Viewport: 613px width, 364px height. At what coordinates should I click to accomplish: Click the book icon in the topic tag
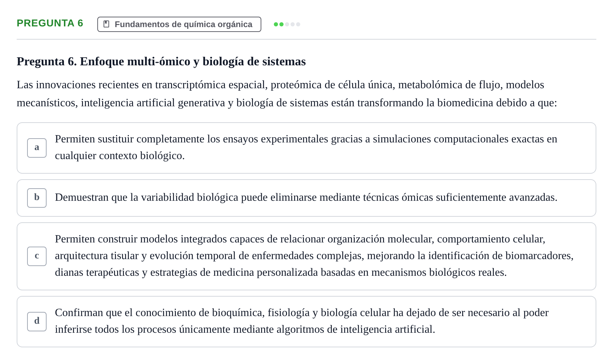(106, 24)
